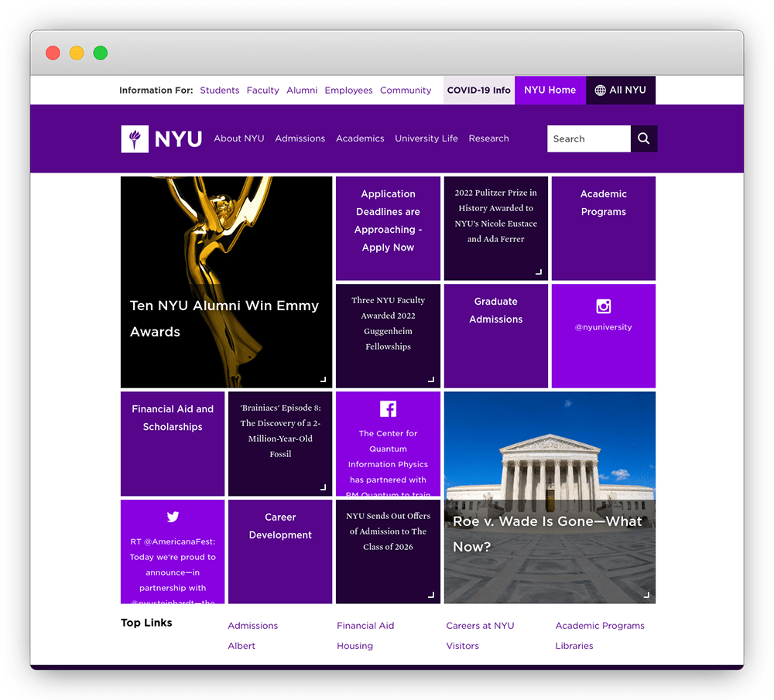Image resolution: width=774 pixels, height=700 pixels.
Task: Open the Students information link
Action: [x=219, y=90]
